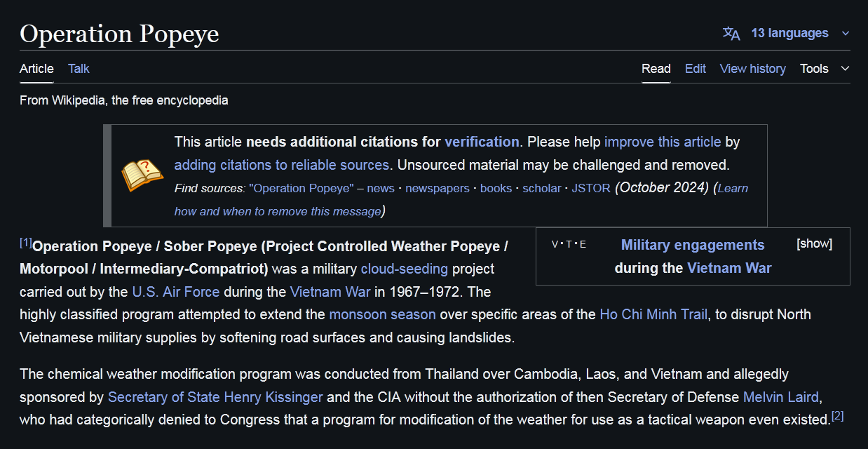Select the Read tab
The image size is (868, 449).
point(656,69)
